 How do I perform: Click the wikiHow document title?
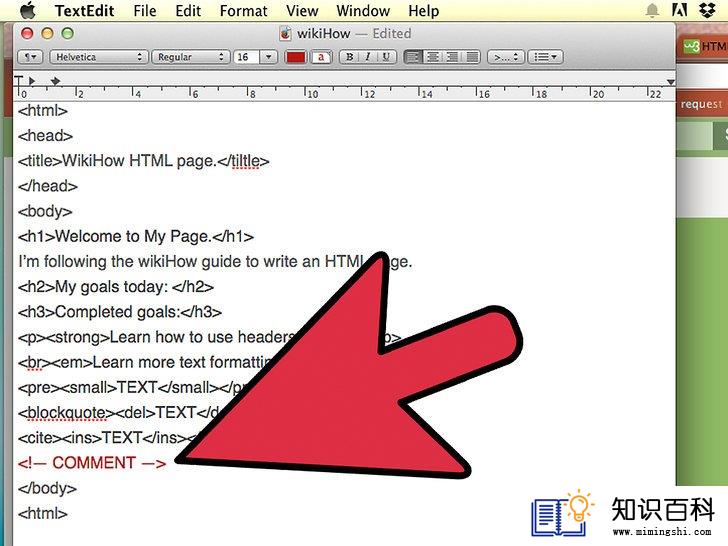[324, 33]
